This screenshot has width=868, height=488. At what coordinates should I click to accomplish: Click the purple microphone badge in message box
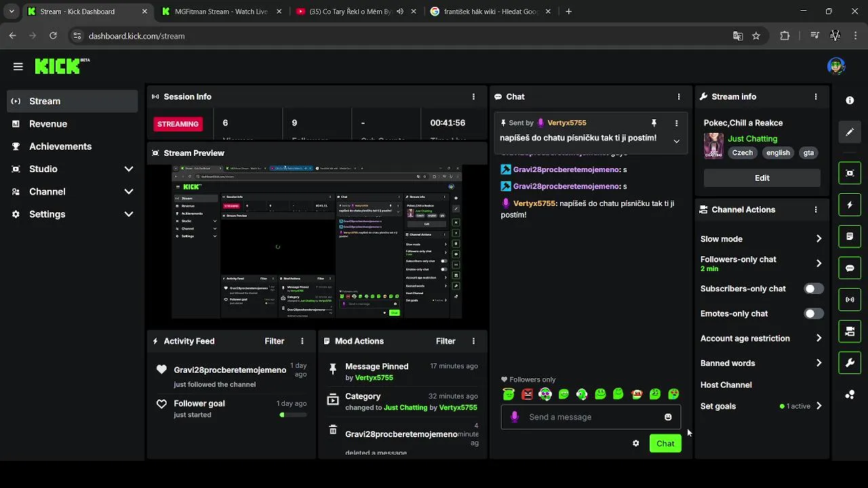point(515,417)
